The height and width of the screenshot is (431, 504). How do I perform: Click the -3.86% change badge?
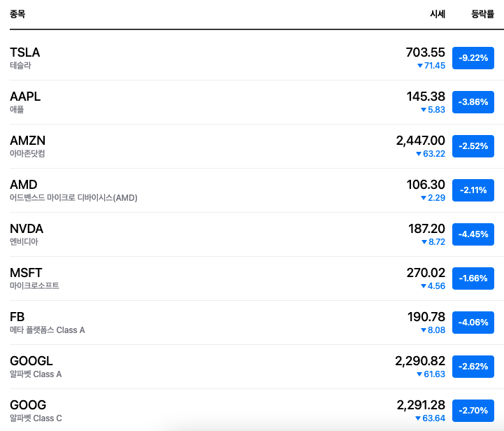coord(473,102)
